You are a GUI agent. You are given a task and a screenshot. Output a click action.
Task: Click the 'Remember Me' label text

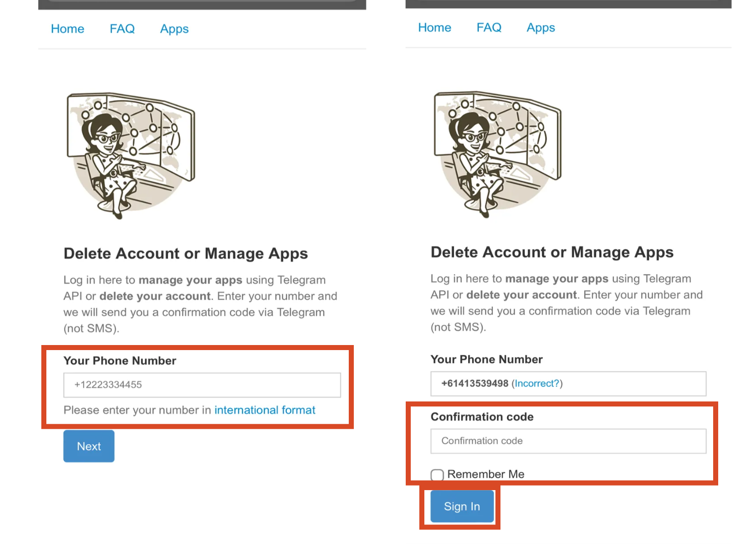click(486, 474)
